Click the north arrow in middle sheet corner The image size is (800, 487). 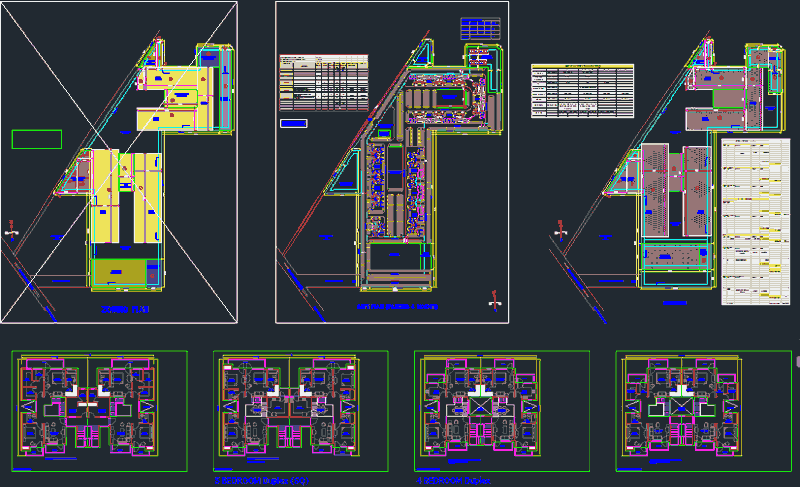click(491, 298)
